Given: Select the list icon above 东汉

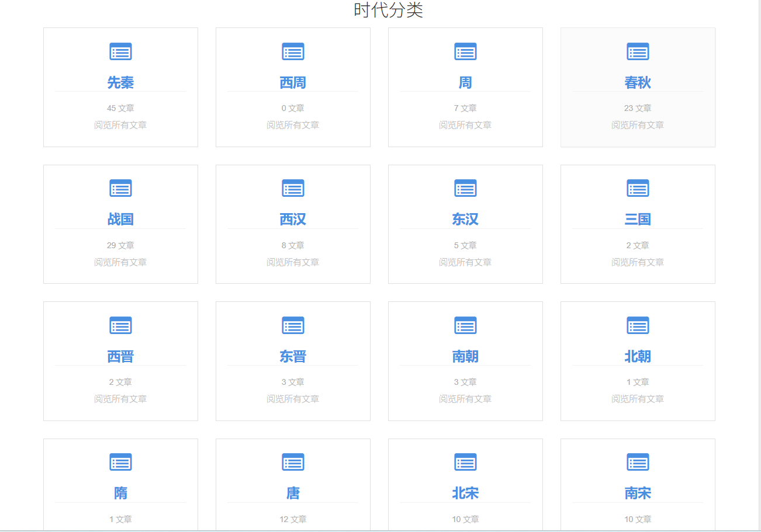Looking at the screenshot, I should 465,188.
